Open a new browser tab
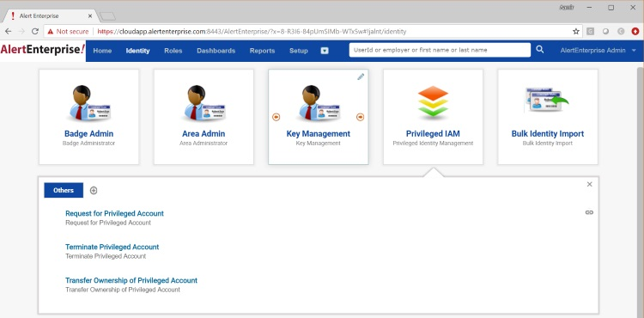 (x=107, y=16)
